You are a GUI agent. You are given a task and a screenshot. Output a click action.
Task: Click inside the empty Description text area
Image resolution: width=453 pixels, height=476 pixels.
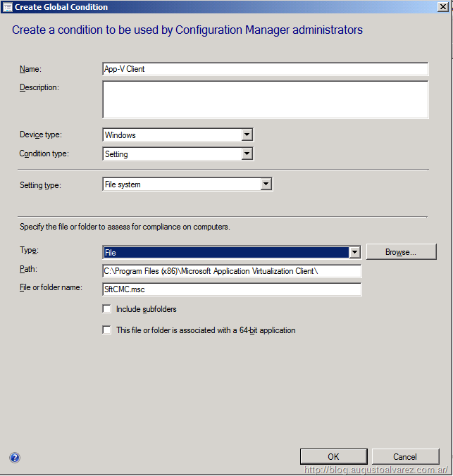click(x=265, y=99)
